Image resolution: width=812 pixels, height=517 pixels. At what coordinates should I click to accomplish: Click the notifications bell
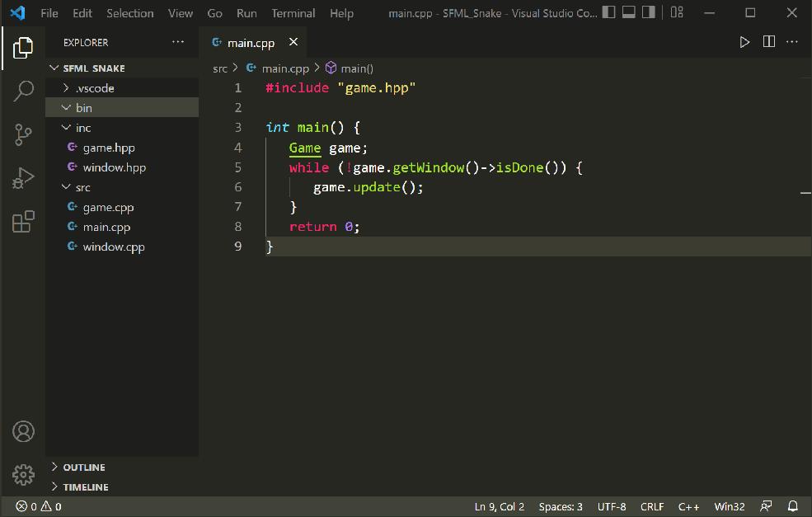(792, 506)
